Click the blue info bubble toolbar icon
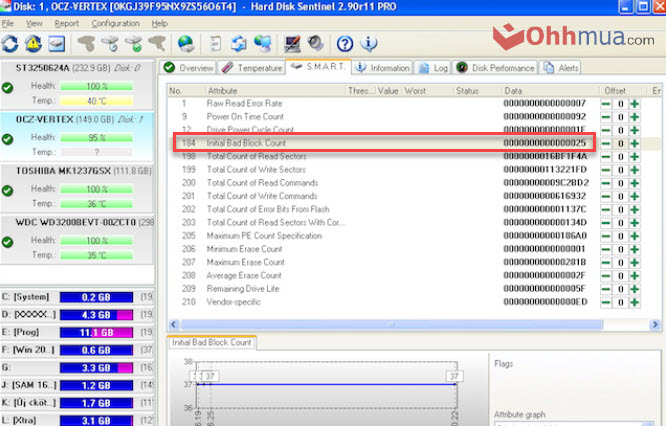This screenshot has height=426, width=666. click(x=369, y=44)
